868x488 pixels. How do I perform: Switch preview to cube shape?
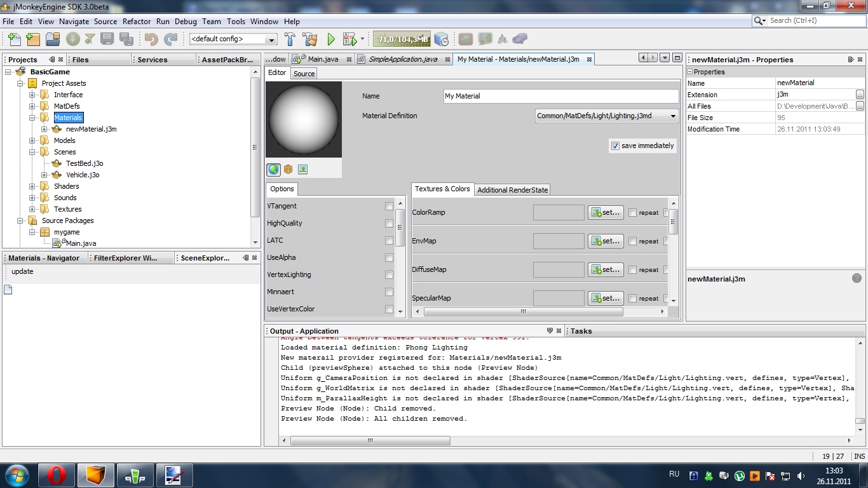[x=288, y=170]
